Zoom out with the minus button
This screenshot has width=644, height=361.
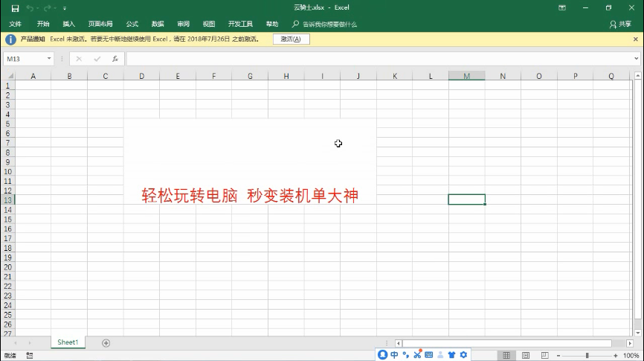(558, 356)
